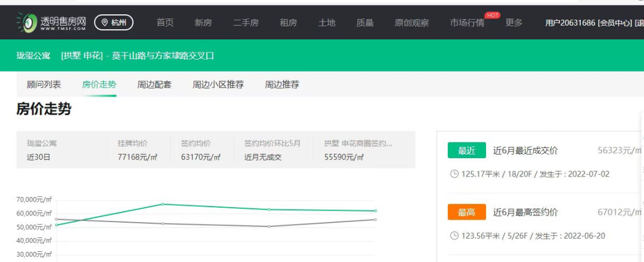Click the 璞玺公寓 property name link
The width and height of the screenshot is (644, 262).
(33, 56)
